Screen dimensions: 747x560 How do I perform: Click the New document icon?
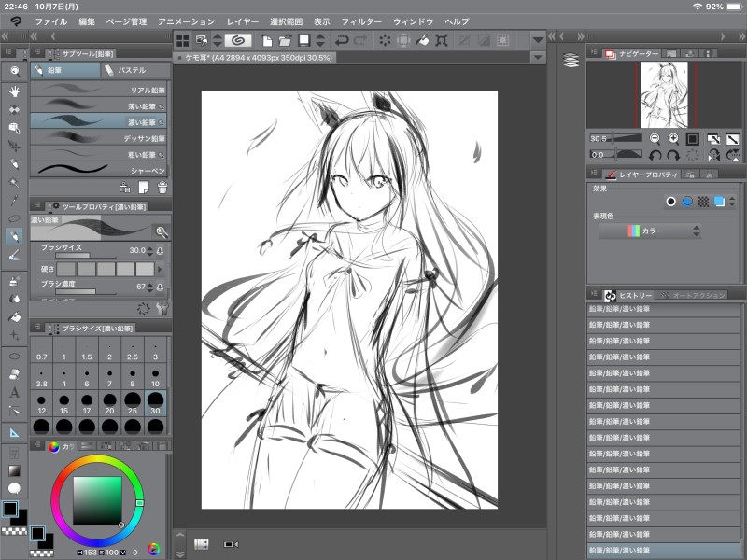[267, 40]
